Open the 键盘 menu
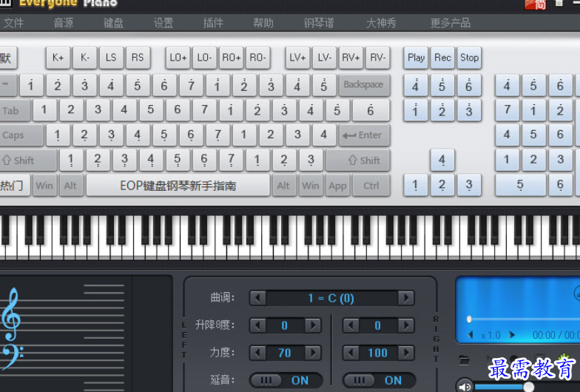 (113, 23)
